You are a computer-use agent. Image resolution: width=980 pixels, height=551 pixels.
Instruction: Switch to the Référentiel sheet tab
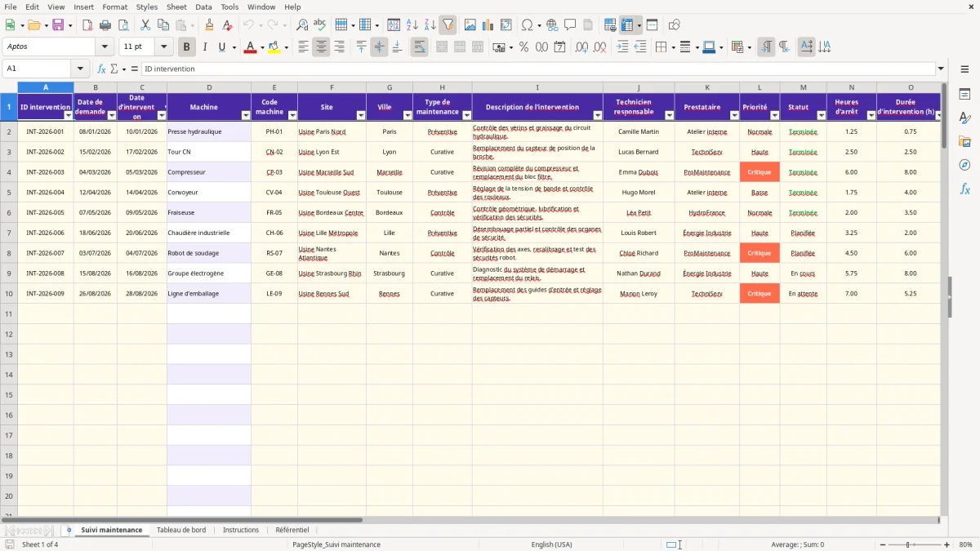tap(292, 530)
